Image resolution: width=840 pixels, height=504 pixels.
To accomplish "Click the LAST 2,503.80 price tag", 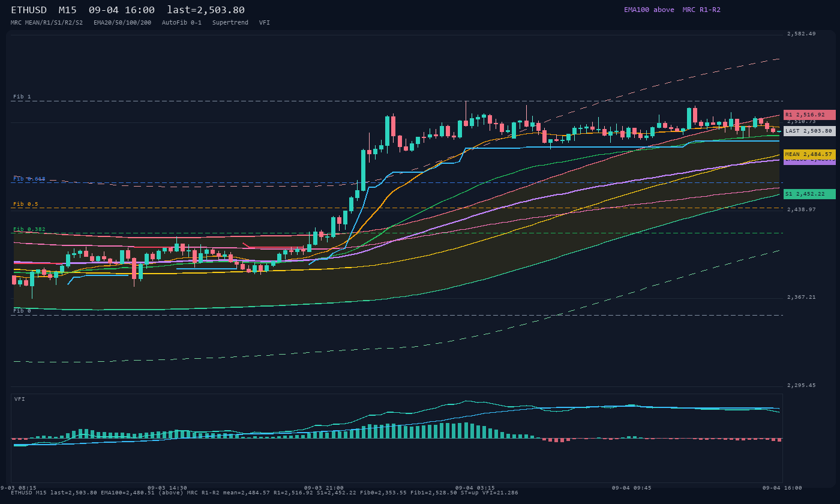I will [809, 131].
